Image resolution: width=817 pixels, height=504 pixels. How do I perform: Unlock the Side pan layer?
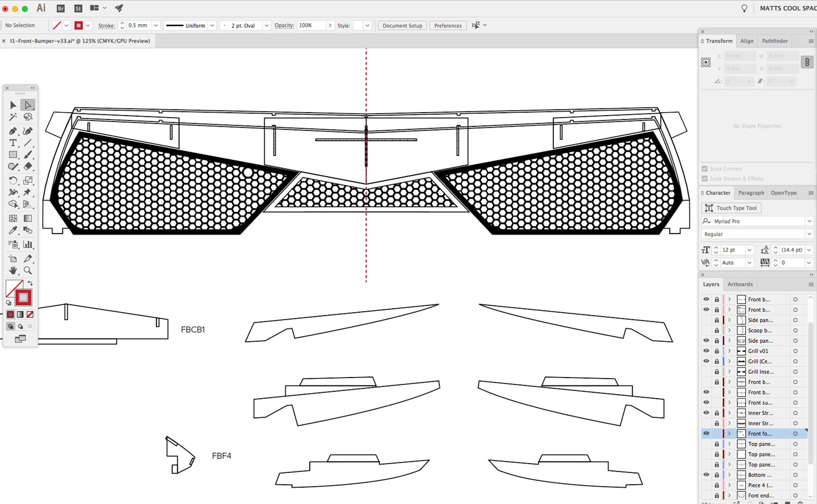pyautogui.click(x=716, y=320)
